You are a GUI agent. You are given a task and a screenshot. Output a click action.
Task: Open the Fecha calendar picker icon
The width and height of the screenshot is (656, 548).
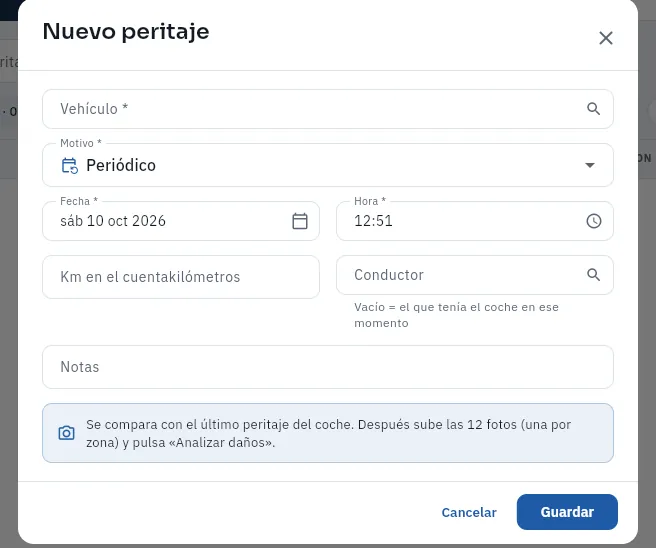[300, 221]
